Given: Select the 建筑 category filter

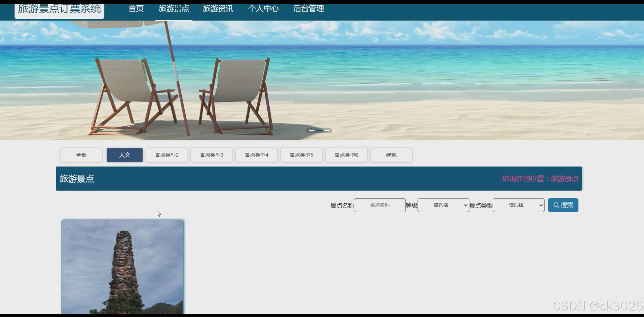Looking at the screenshot, I should tap(391, 155).
